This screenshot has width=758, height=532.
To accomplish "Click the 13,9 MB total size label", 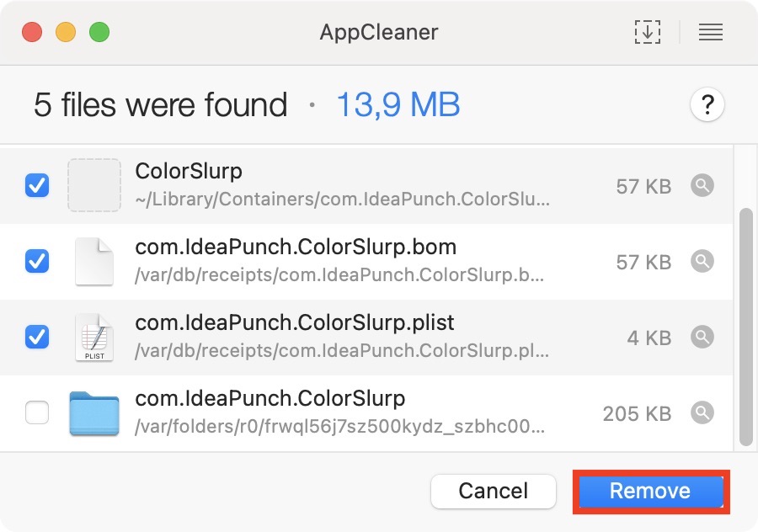I will pyautogui.click(x=398, y=105).
